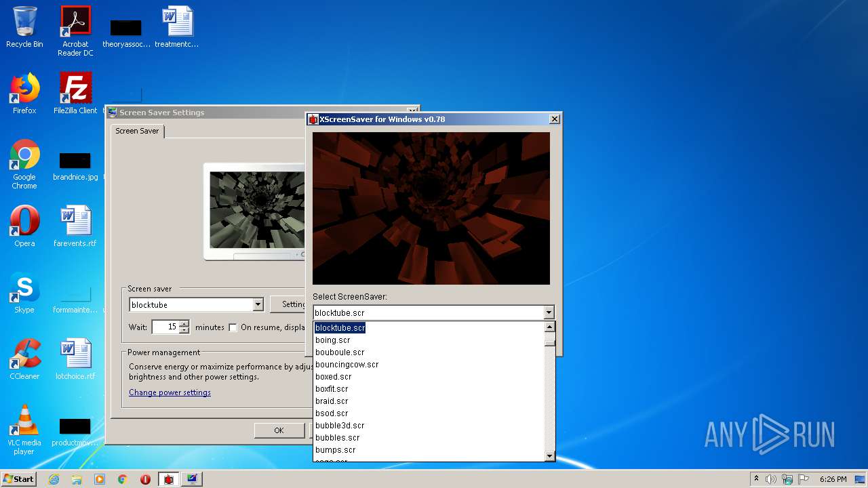Open Google Chrome desktop shortcut

pos(24,164)
